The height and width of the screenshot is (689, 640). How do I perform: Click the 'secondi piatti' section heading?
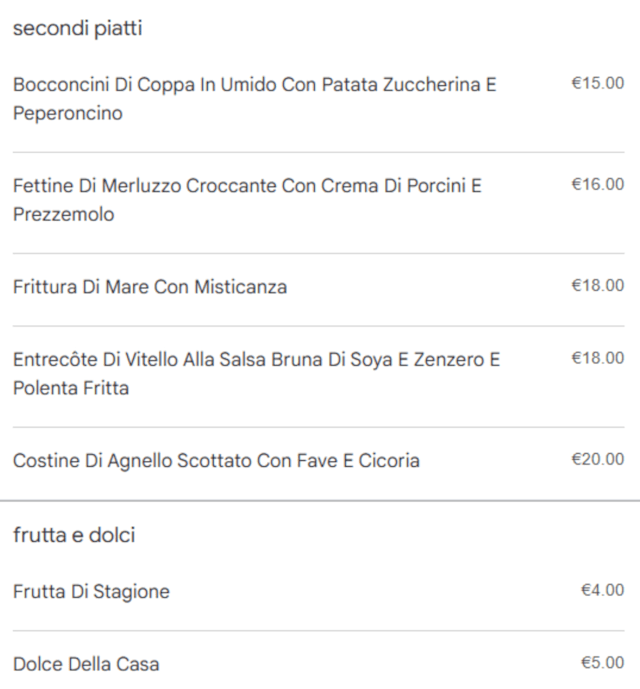tap(77, 29)
